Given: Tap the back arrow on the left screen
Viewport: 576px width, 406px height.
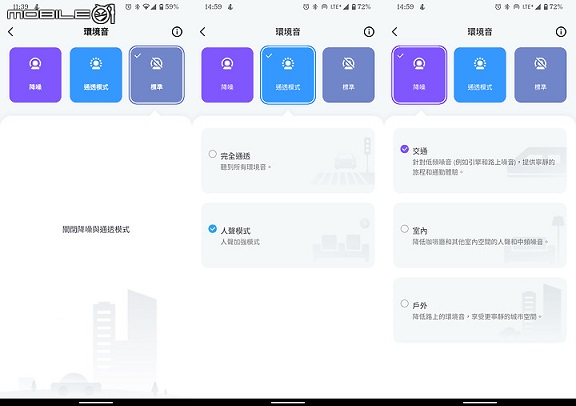Looking at the screenshot, I should coord(11,32).
